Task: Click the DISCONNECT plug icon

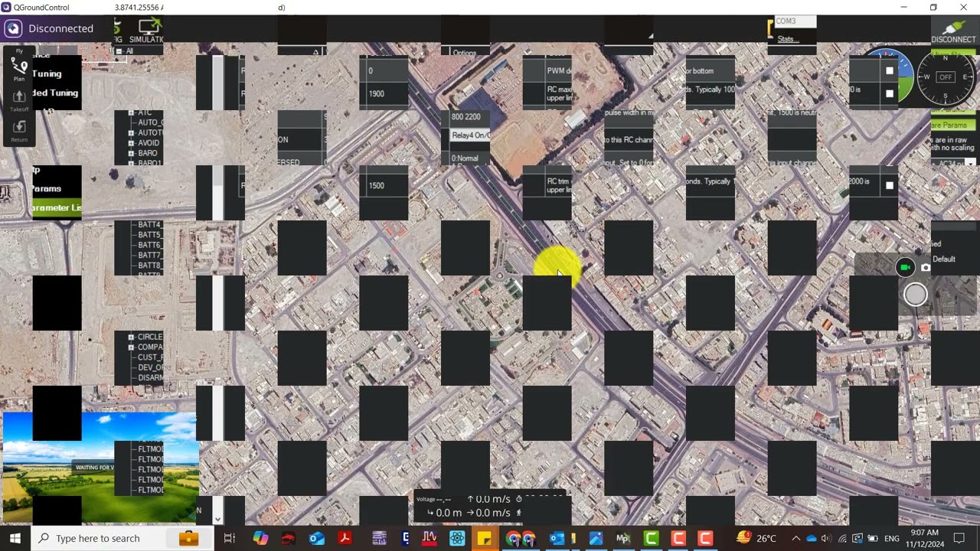Action: coord(953,31)
